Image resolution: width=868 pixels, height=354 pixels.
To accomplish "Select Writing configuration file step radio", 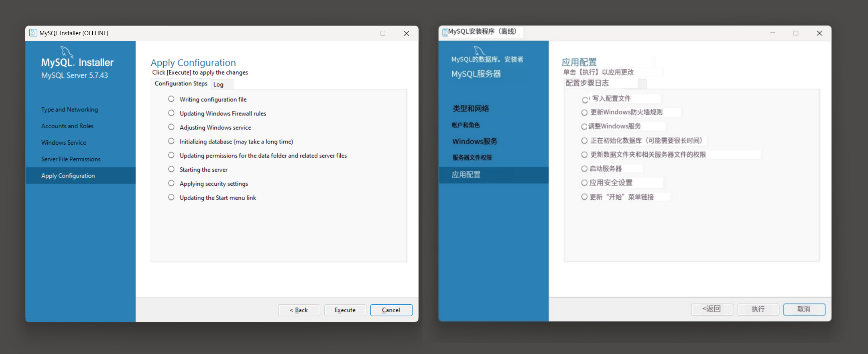I will [x=171, y=99].
